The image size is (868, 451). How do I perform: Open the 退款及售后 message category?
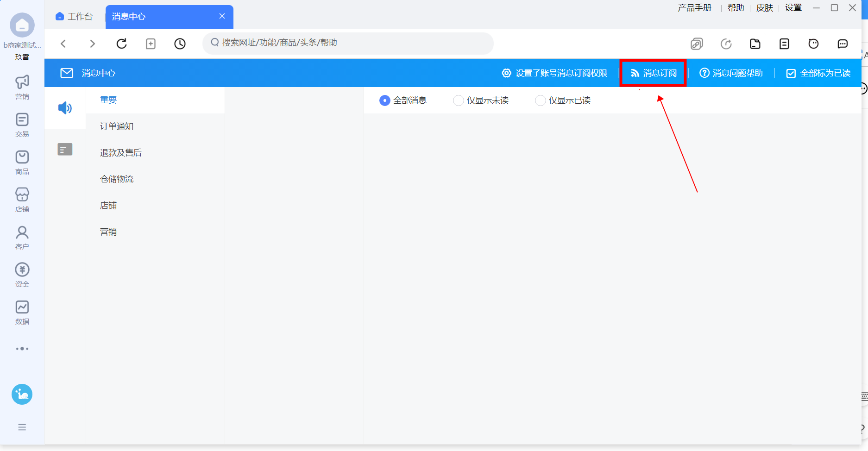tap(121, 153)
